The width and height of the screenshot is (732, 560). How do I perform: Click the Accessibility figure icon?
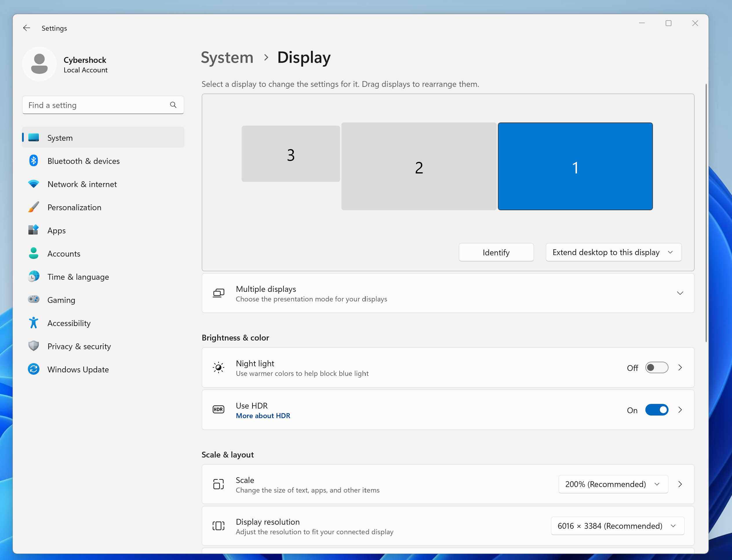point(33,323)
